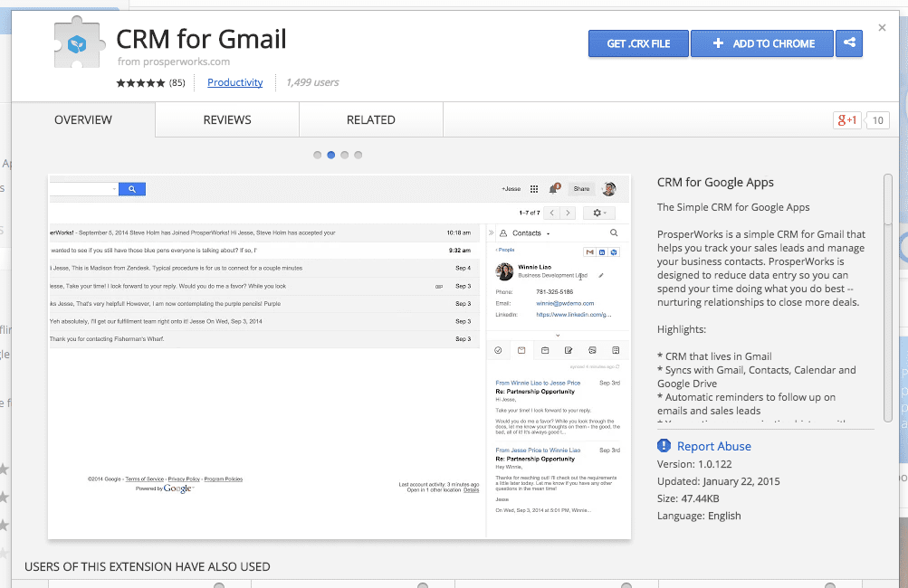Open the LinkedIn icon on Winnie Liao's card

pos(601,251)
